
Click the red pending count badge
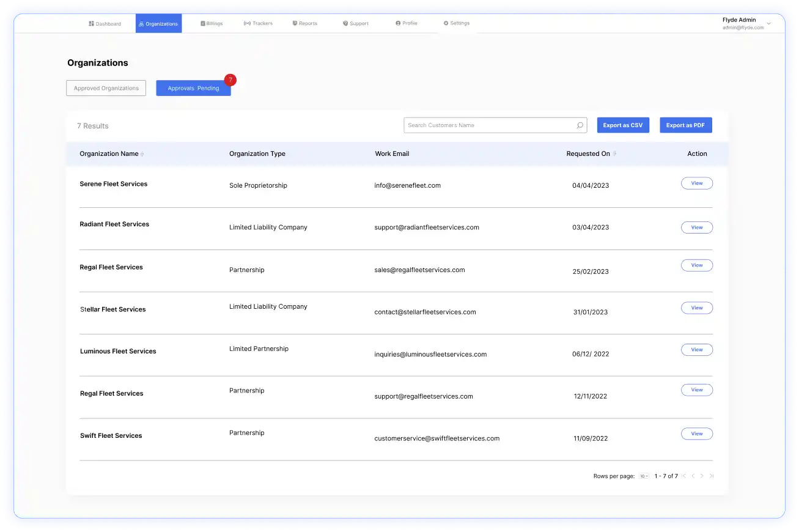click(230, 80)
